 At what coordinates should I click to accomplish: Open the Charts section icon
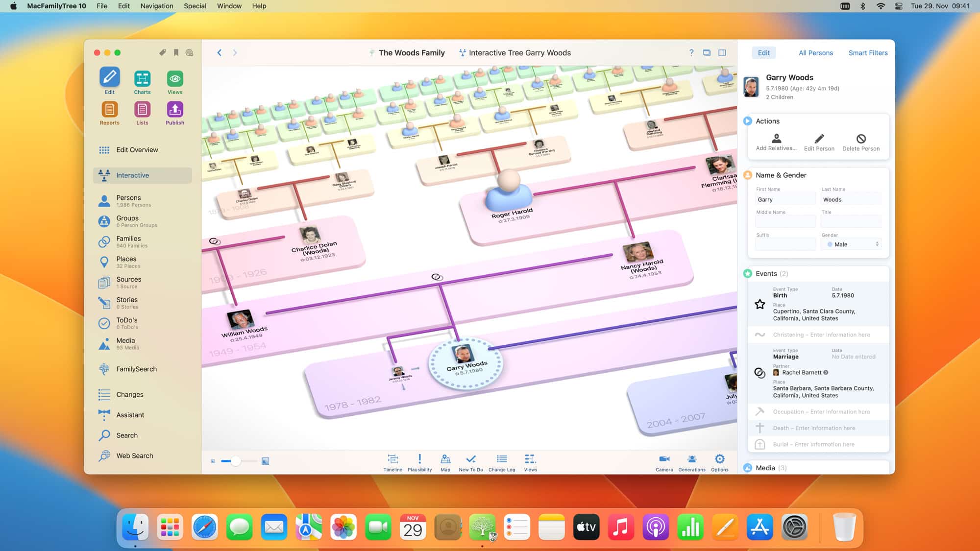tap(142, 79)
